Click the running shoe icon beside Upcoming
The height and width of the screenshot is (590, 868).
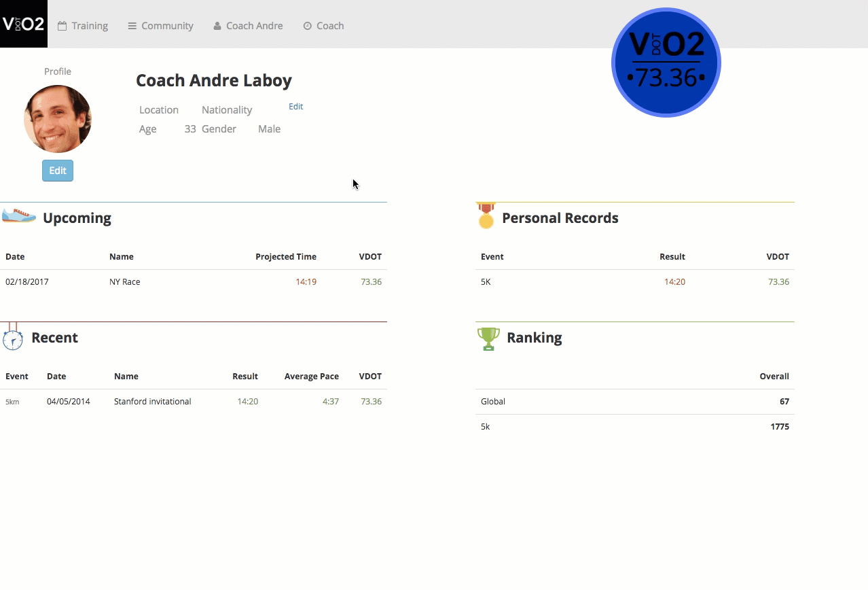coord(19,215)
